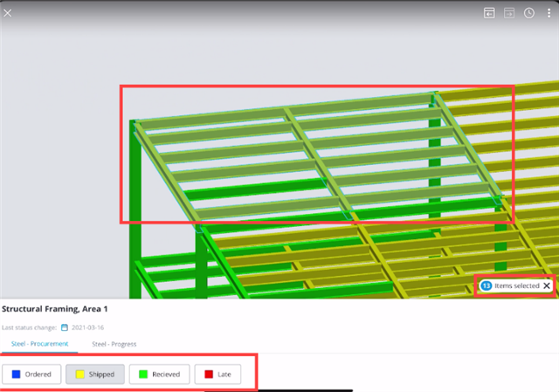Open the history clock icon
The width and height of the screenshot is (559, 392).
coord(529,13)
